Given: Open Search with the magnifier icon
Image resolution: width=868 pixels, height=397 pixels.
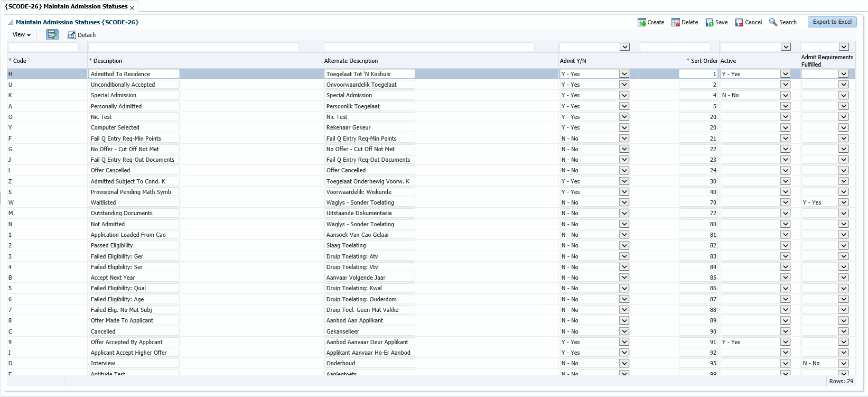Looking at the screenshot, I should (773, 22).
